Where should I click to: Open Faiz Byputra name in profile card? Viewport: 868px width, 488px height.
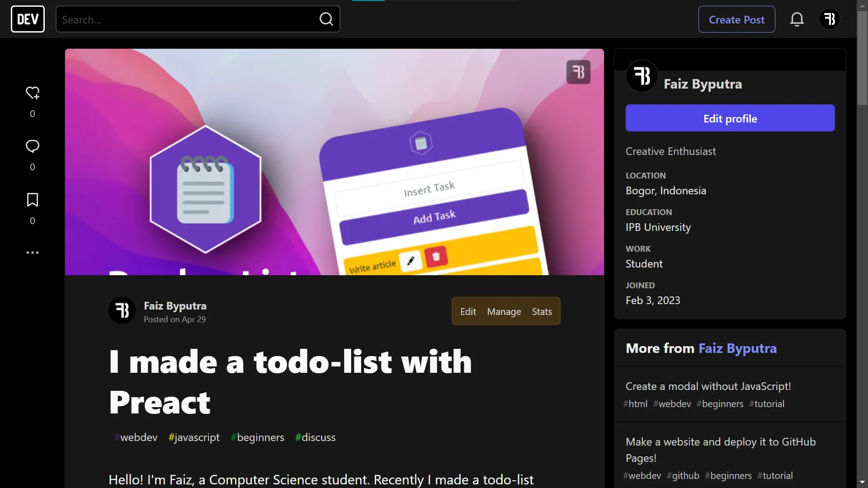(x=703, y=84)
